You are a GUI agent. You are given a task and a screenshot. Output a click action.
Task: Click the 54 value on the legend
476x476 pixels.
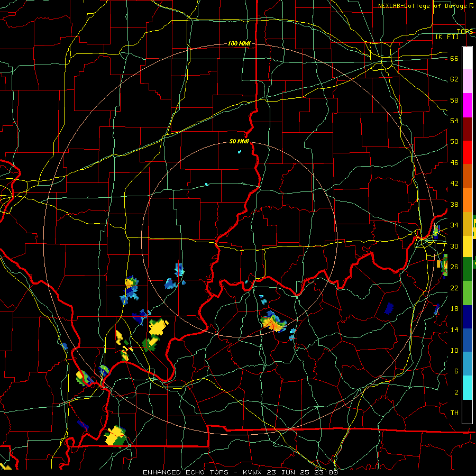(x=454, y=121)
